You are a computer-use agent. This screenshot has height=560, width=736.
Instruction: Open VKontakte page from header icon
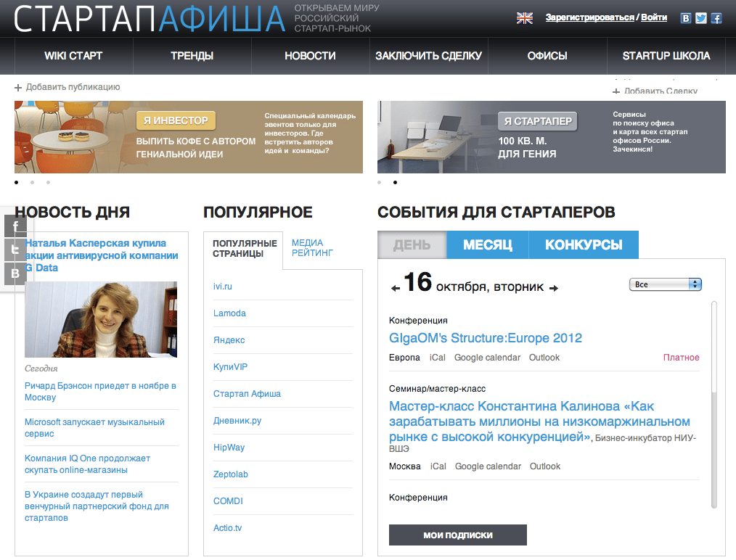[686, 18]
